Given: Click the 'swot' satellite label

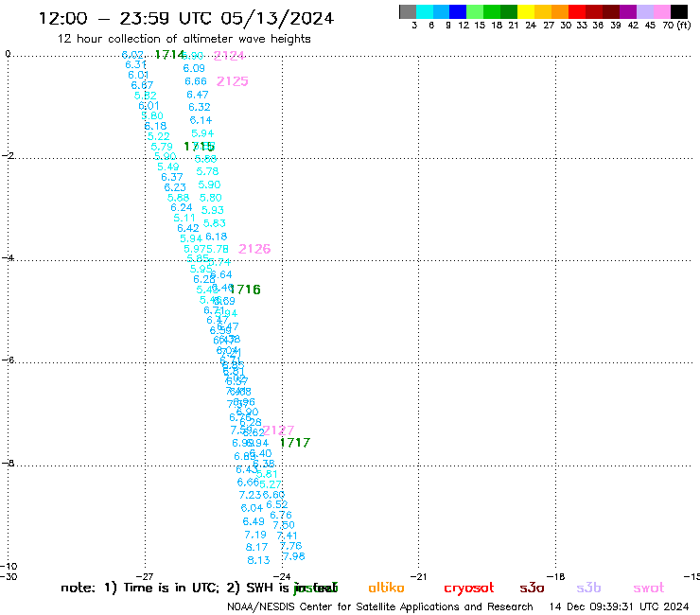Looking at the screenshot, I should click(x=649, y=589).
